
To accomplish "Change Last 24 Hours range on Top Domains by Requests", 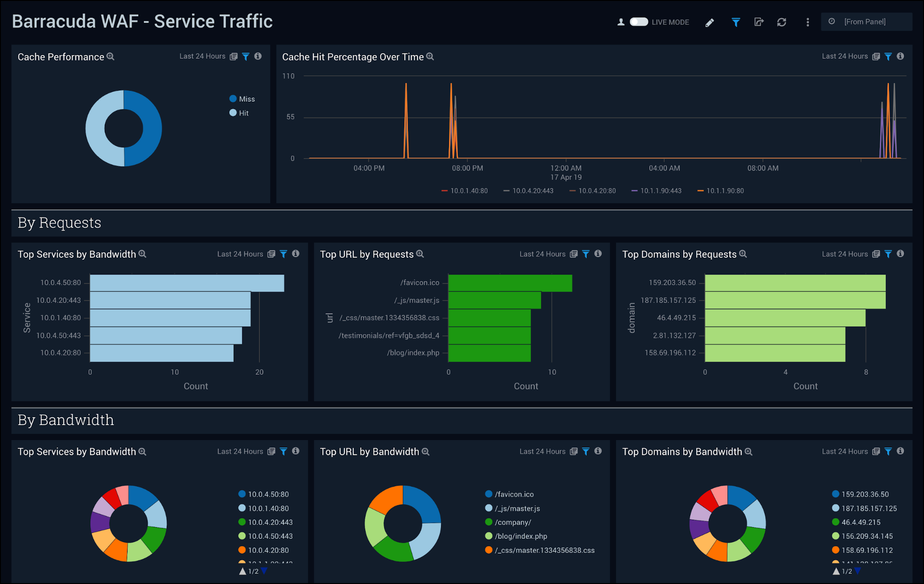I will pyautogui.click(x=845, y=254).
